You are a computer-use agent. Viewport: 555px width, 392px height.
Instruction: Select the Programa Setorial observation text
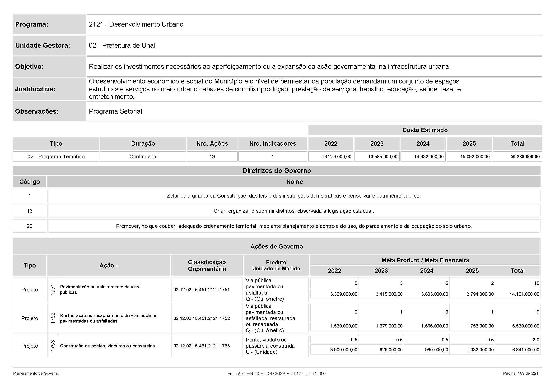tap(116, 111)
